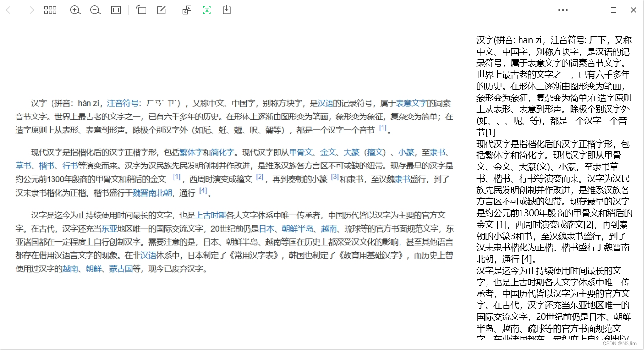Follow the 籀文 link in parentheses
Image resolution: width=644 pixels, height=350 pixels.
click(x=375, y=152)
